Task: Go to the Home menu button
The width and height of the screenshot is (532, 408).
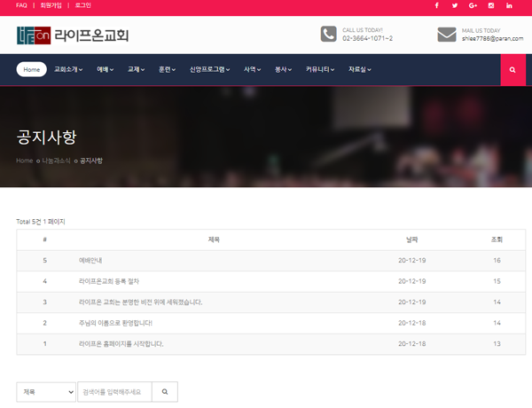Action: tap(32, 69)
